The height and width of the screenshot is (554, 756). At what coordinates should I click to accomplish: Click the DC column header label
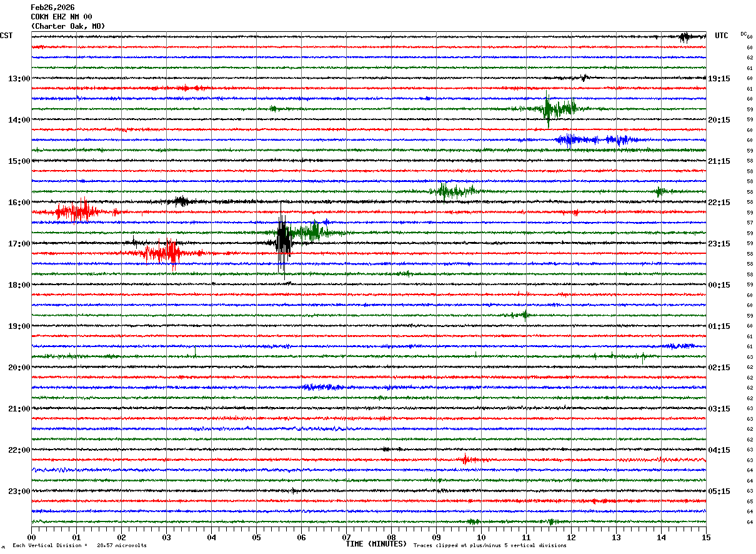click(744, 34)
